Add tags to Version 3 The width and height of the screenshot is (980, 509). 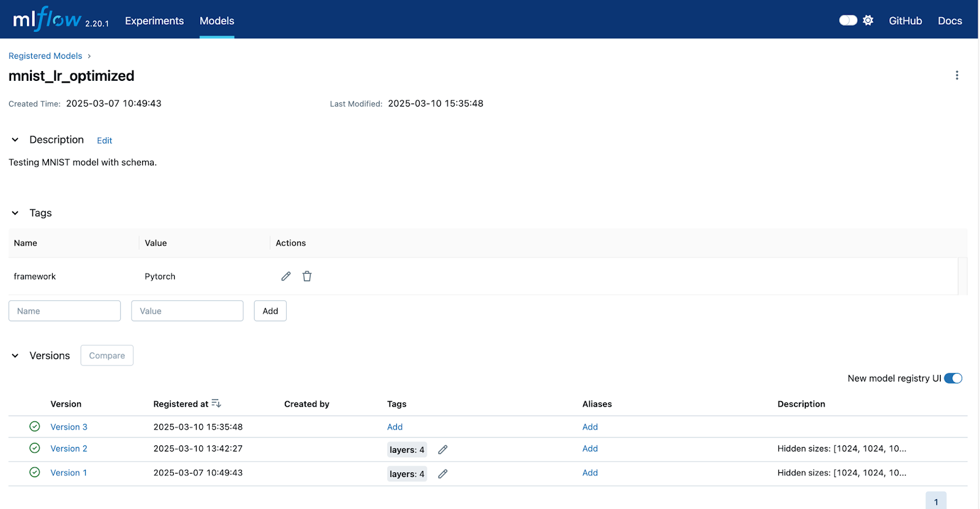click(x=395, y=427)
